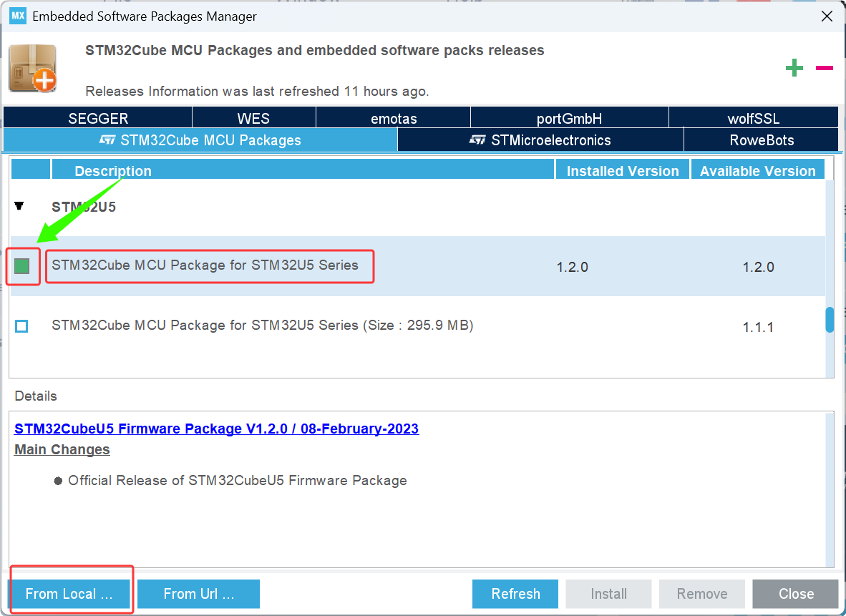Image resolution: width=846 pixels, height=616 pixels.
Task: Select the package row with Size 295.9 MB
Action: point(418,326)
